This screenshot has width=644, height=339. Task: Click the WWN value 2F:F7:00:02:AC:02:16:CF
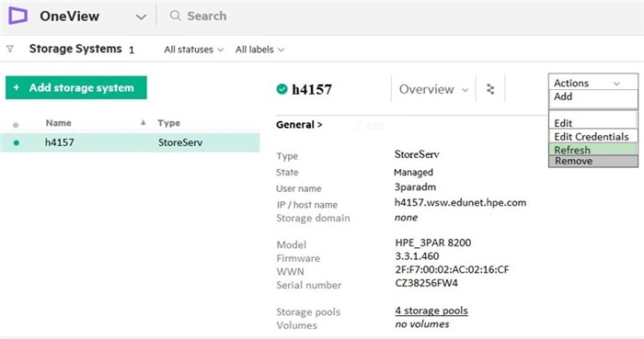coord(452,270)
